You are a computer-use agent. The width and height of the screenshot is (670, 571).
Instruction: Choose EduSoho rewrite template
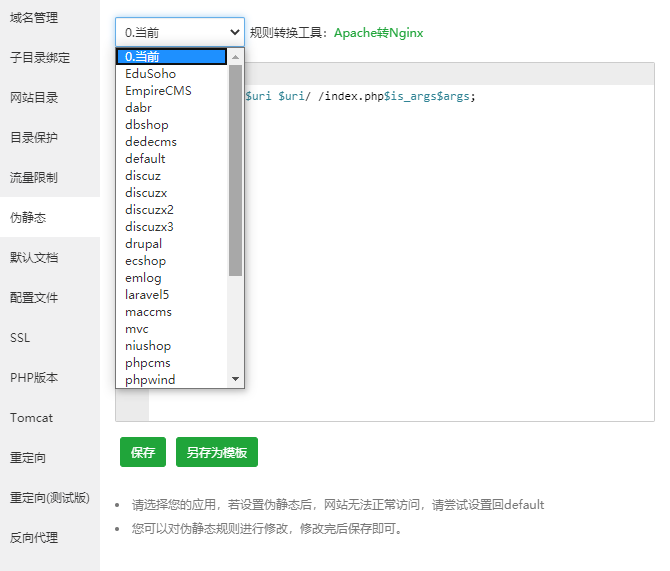tap(171, 74)
